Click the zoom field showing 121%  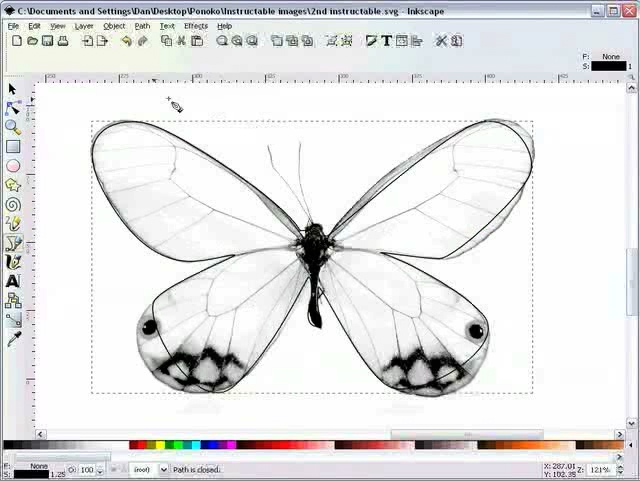click(601, 470)
